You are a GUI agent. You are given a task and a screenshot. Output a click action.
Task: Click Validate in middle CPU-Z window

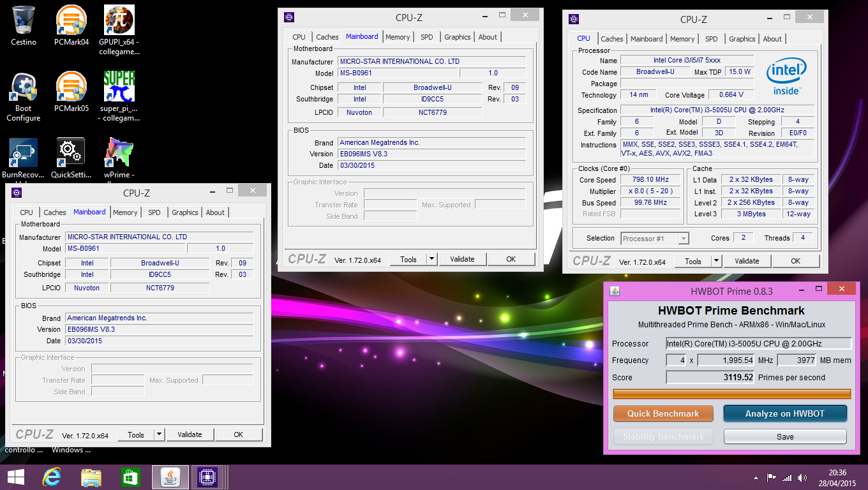462,259
